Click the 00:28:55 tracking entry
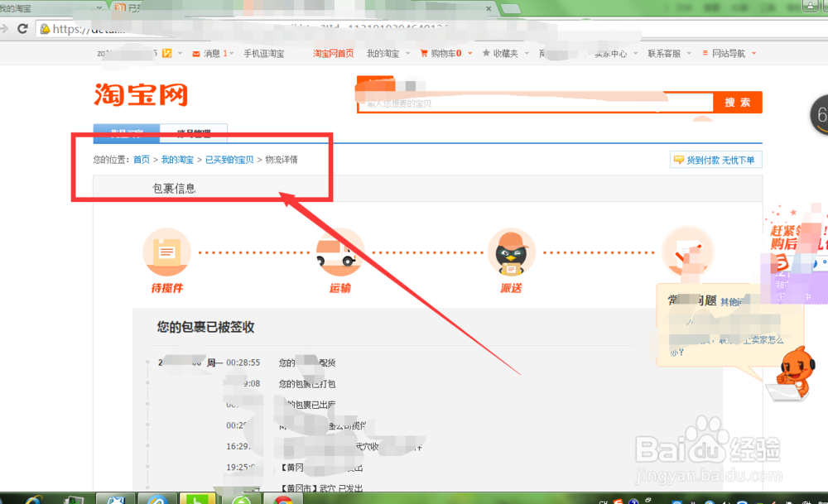 243,362
